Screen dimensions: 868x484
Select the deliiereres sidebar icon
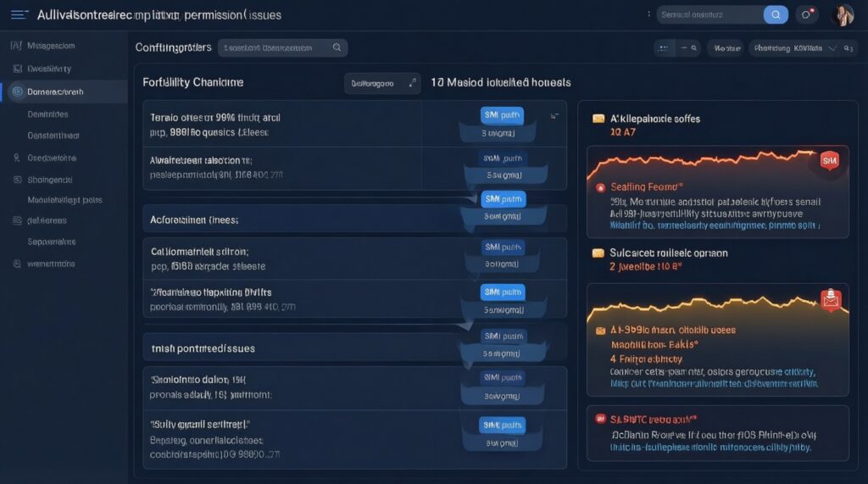tap(17, 220)
